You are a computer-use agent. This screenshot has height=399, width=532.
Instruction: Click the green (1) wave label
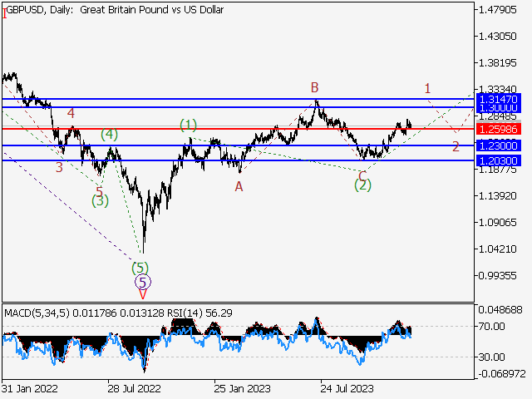click(x=189, y=125)
